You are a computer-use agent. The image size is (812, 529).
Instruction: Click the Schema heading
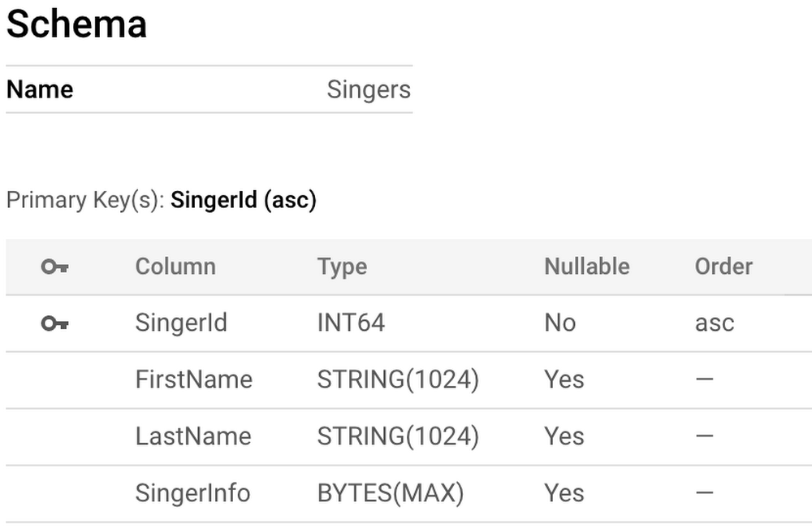click(x=76, y=24)
